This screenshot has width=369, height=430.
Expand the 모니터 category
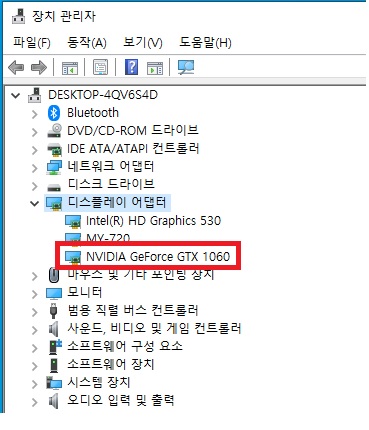[35, 294]
